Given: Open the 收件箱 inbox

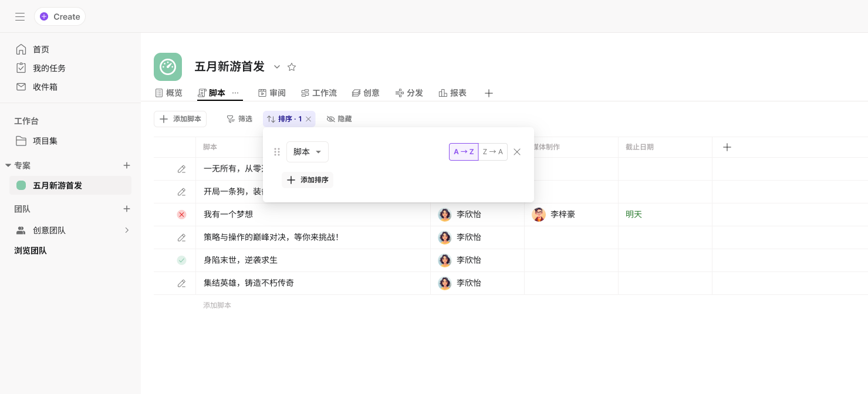Looking at the screenshot, I should pyautogui.click(x=45, y=87).
